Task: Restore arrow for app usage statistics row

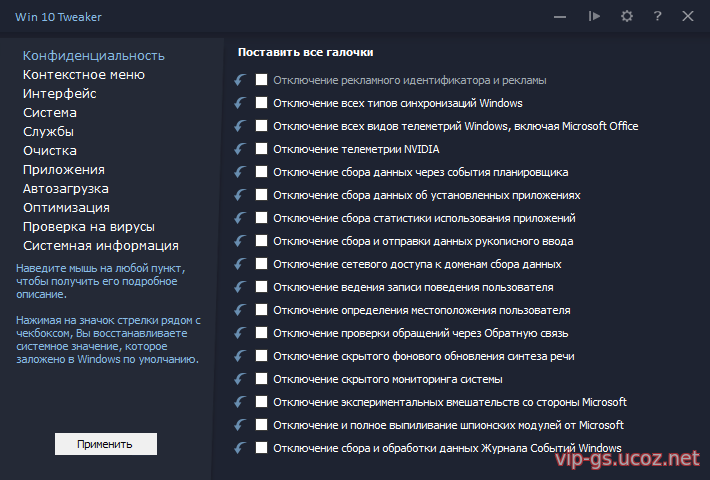Action: 240,218
